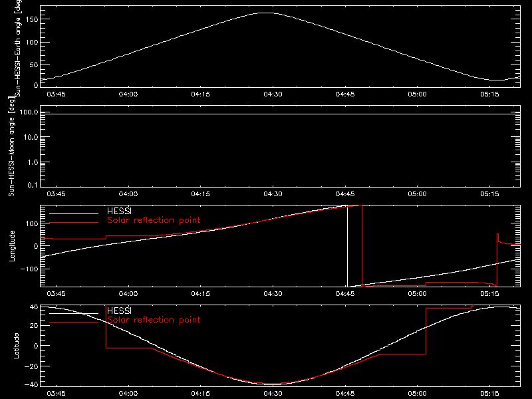532x399 pixels.
Task: Click 05:00 under the Earth angle plot
Action: (x=418, y=94)
